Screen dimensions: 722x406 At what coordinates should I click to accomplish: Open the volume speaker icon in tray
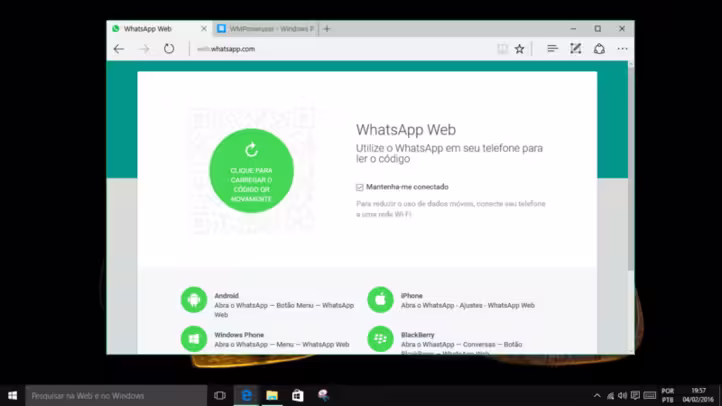[x=623, y=395]
